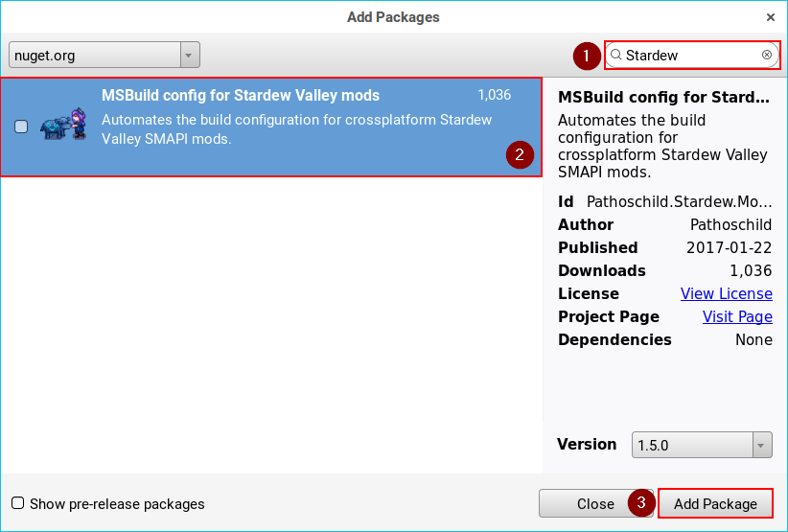Click the Add Packages title bar
Image resolution: width=788 pixels, height=532 pixels.
[x=393, y=17]
